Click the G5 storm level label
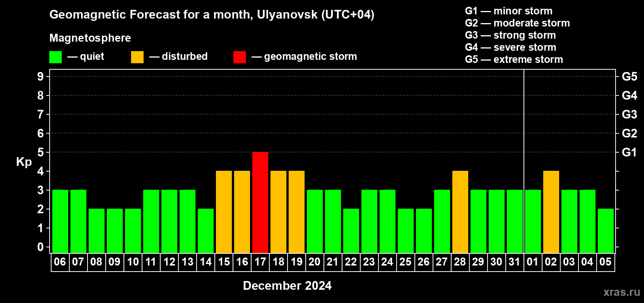The width and height of the screenshot is (644, 303). point(629,77)
